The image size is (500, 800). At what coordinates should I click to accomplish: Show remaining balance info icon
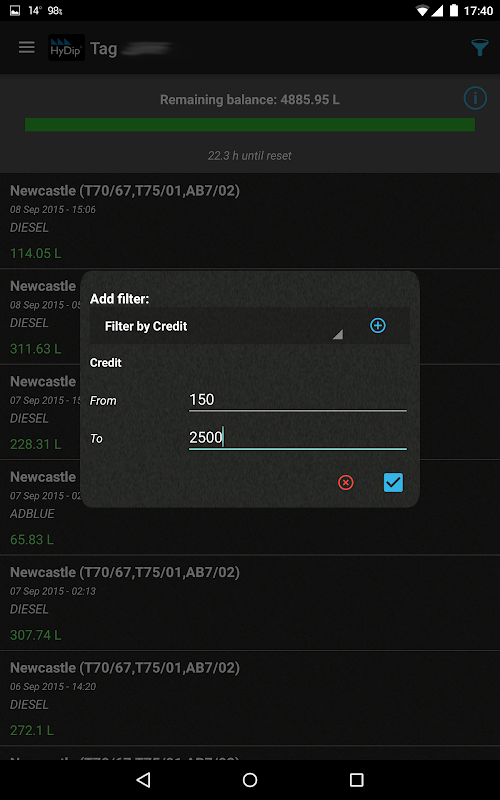tap(475, 97)
